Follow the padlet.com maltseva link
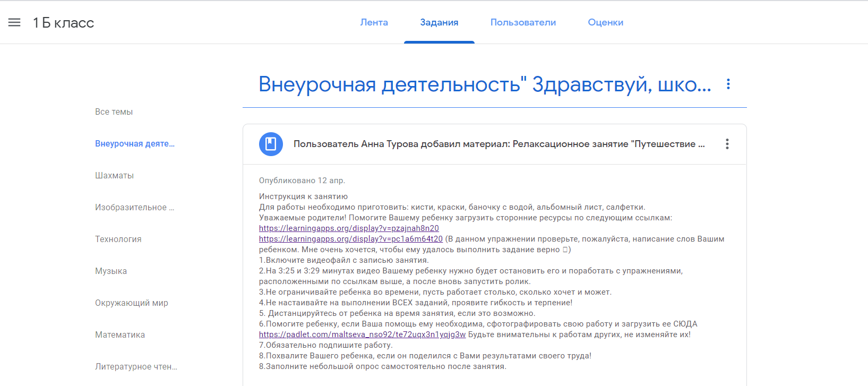 tap(362, 334)
